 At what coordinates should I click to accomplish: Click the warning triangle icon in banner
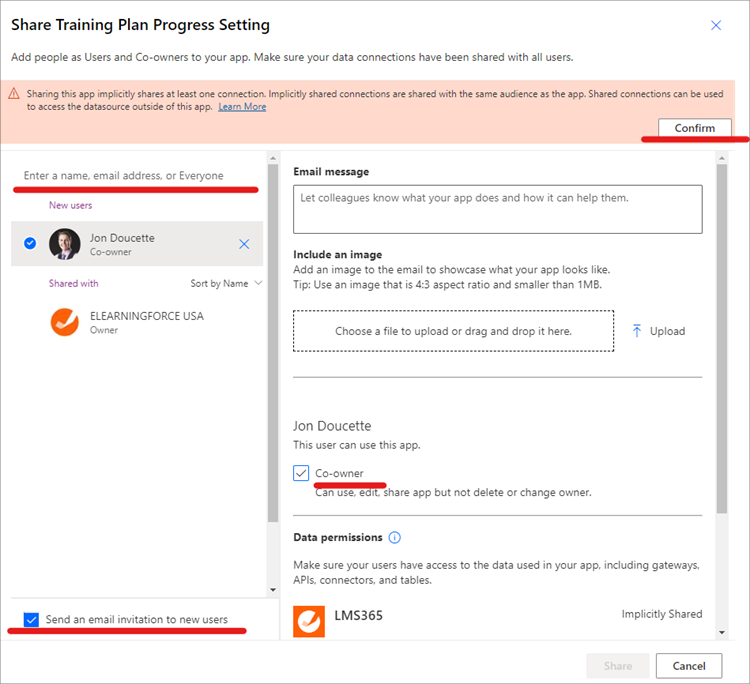14,94
